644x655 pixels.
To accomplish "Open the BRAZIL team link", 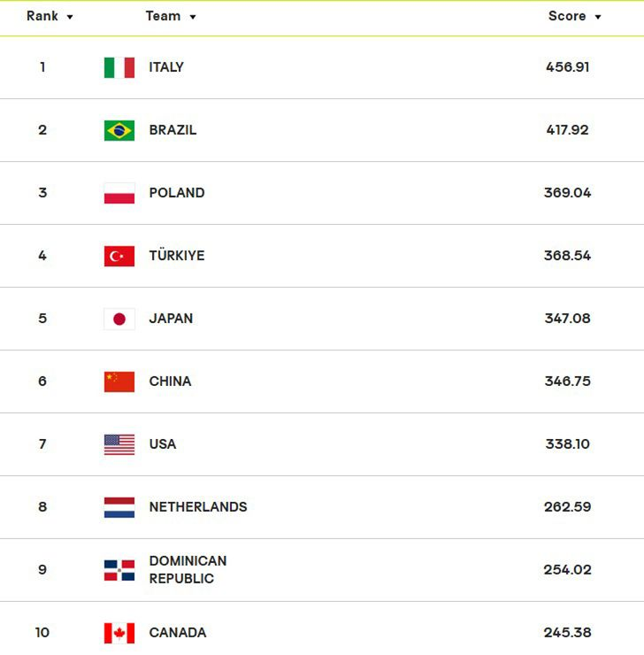I will tap(172, 130).
